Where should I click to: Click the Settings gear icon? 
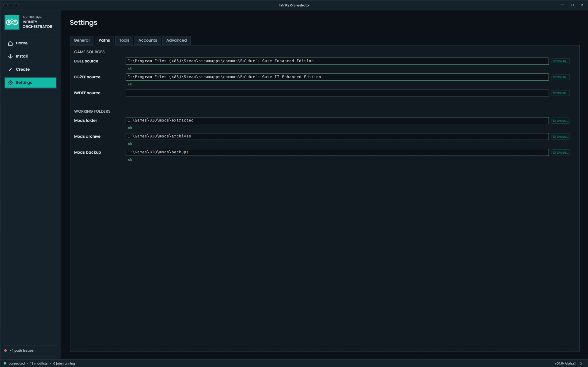10,83
